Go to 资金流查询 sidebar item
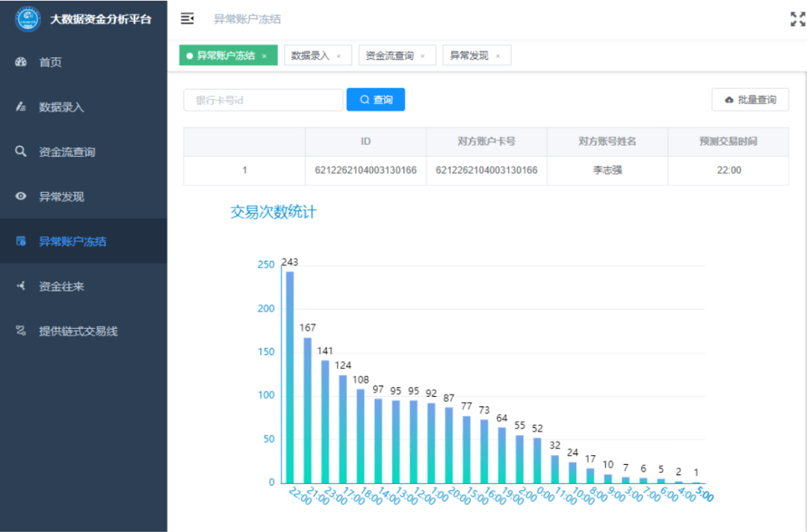Viewport: 807px width, 532px height. (x=84, y=152)
